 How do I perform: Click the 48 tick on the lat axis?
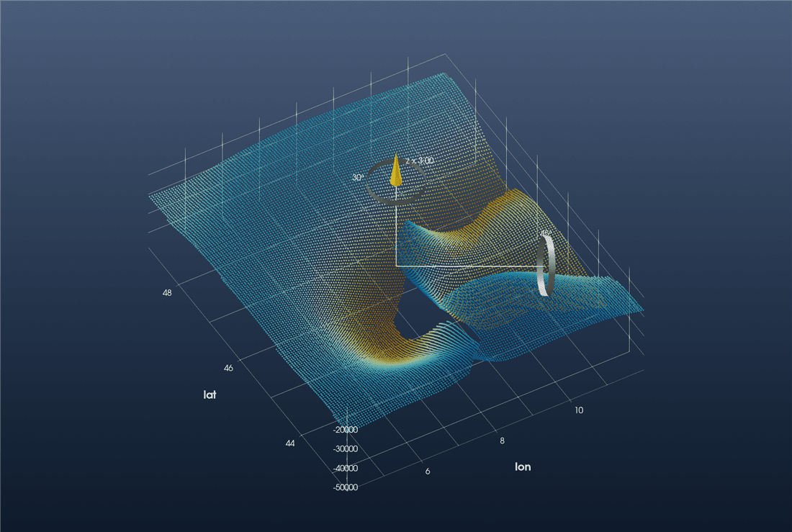pos(167,292)
